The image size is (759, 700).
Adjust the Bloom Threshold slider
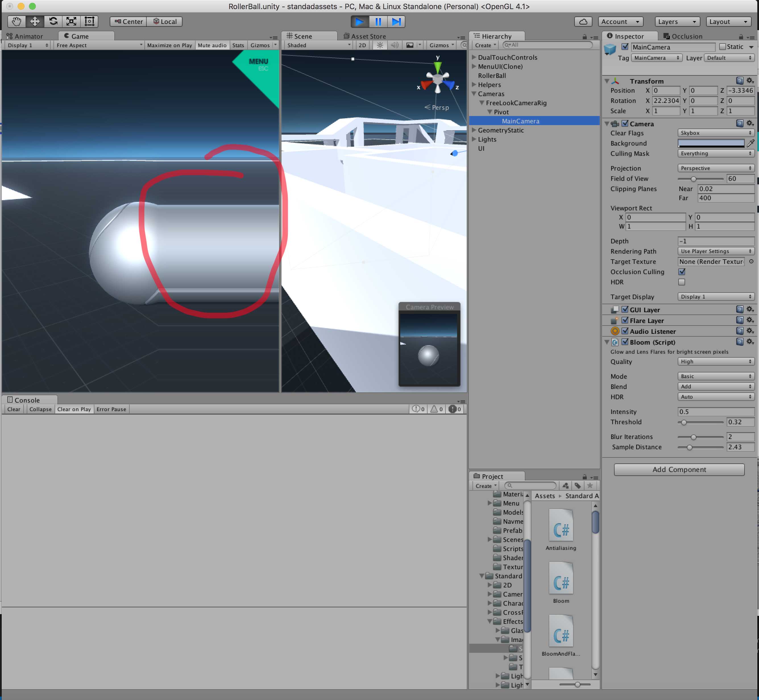coord(700,422)
